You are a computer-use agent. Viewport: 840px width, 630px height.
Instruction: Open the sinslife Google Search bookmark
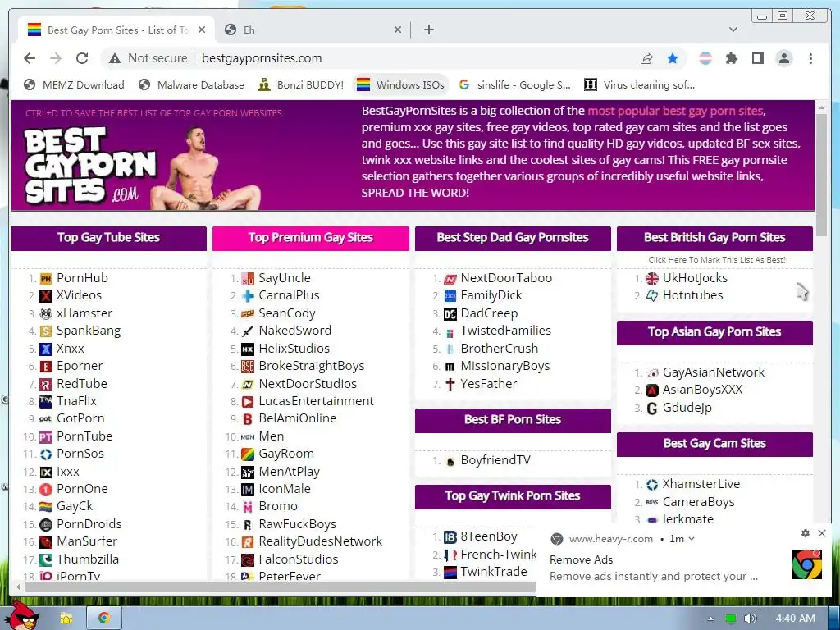515,84
